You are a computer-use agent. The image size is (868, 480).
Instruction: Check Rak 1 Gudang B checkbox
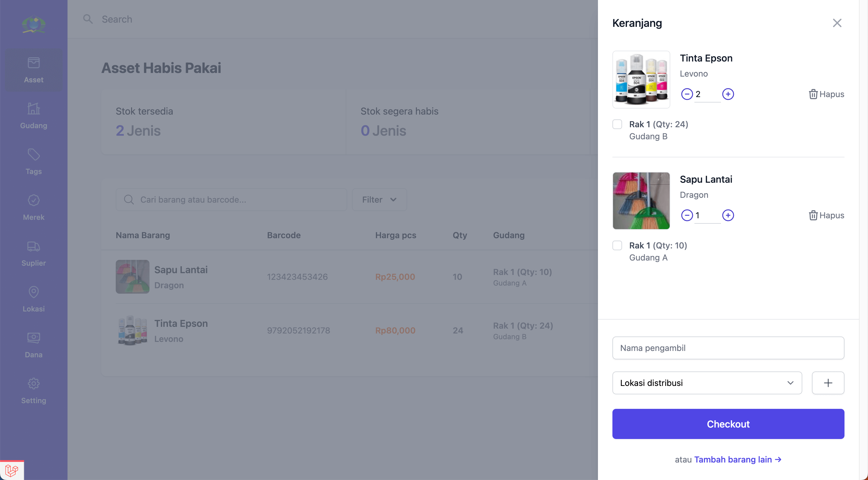pyautogui.click(x=617, y=125)
